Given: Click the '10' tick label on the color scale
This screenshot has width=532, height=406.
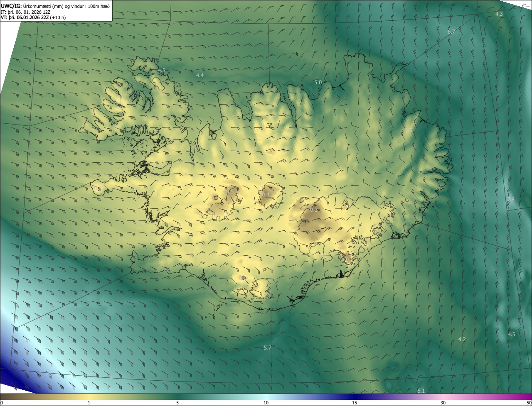Looking at the screenshot, I should point(266,403).
